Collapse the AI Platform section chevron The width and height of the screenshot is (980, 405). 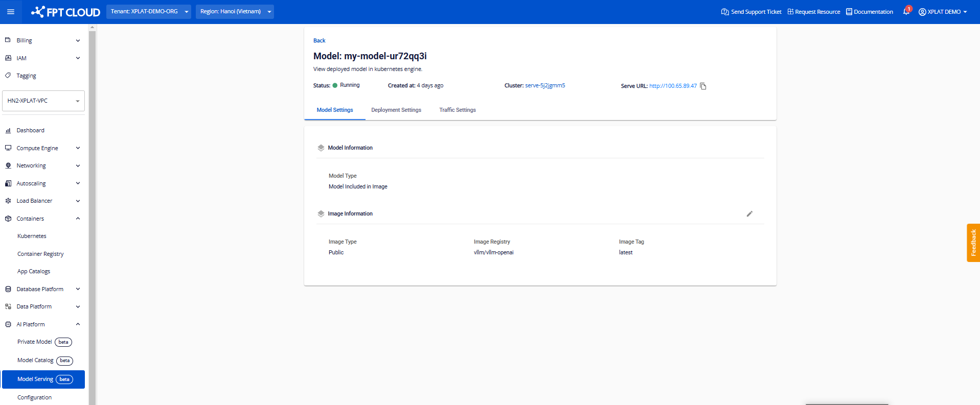click(x=78, y=324)
